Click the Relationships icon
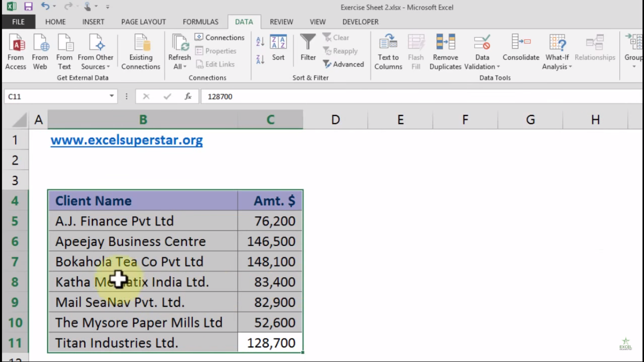The width and height of the screenshot is (644, 362). point(595,42)
